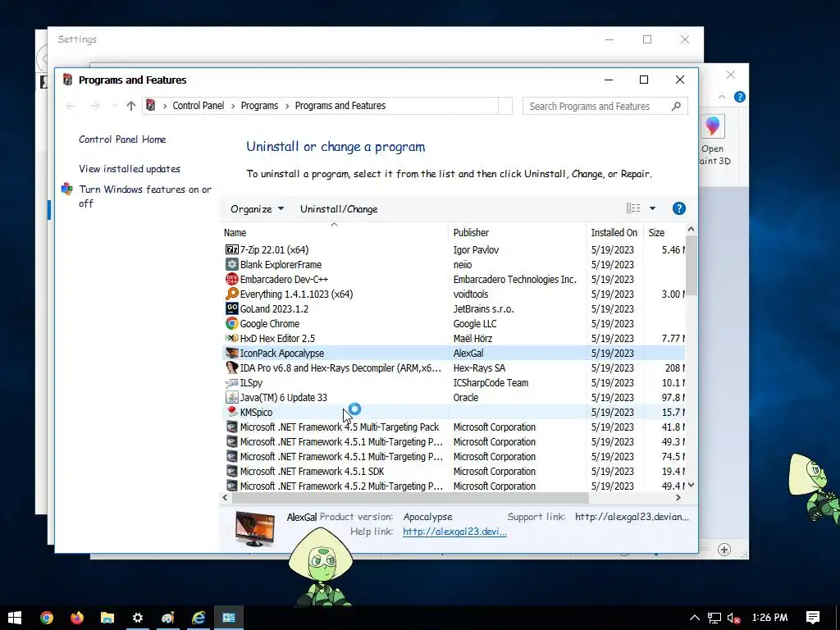
Task: Click Control Panel in the address breadcrumb
Action: [199, 106]
